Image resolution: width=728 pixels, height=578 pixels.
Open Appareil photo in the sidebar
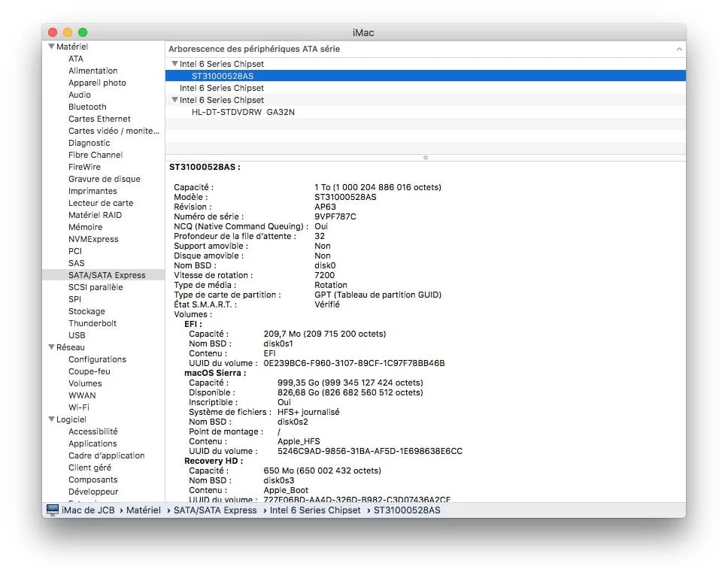point(97,83)
